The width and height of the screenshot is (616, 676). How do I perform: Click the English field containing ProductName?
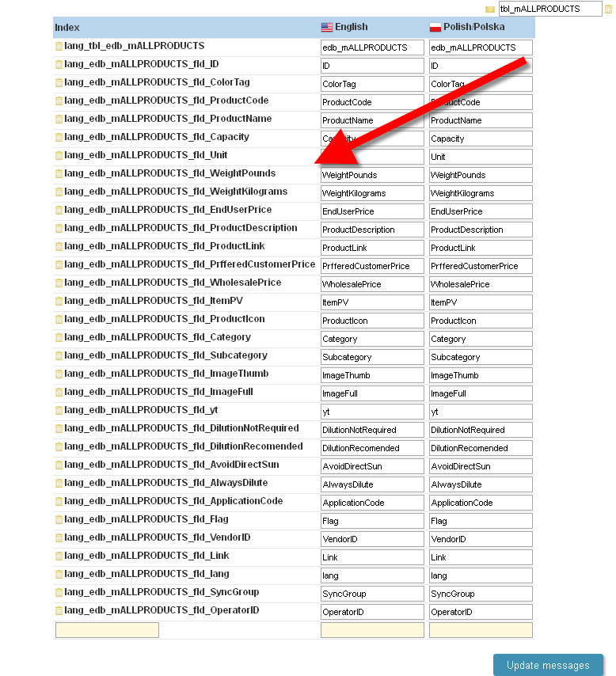pyautogui.click(x=372, y=120)
